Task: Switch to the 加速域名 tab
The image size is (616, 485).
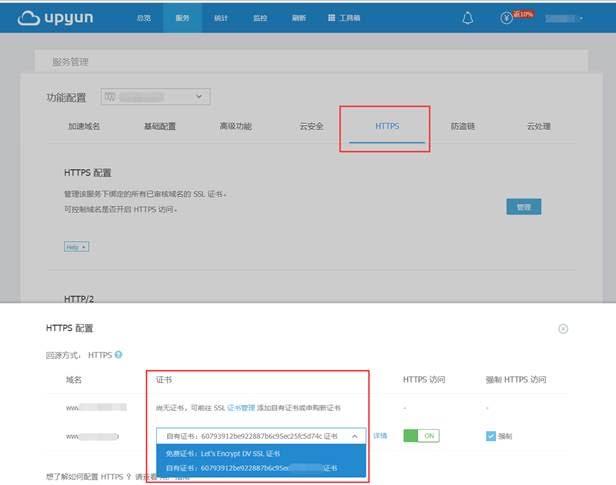Action: click(84, 126)
